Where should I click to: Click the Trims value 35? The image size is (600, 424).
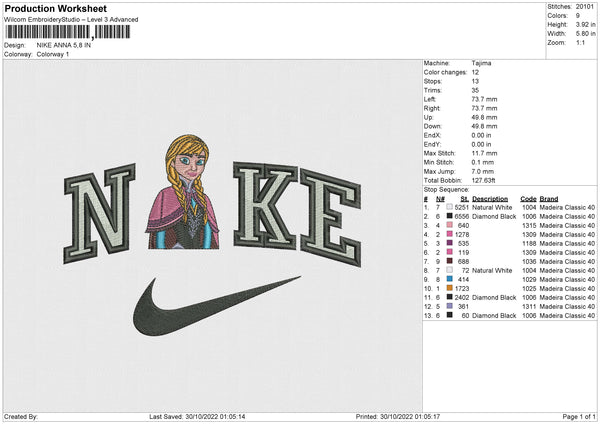475,90
